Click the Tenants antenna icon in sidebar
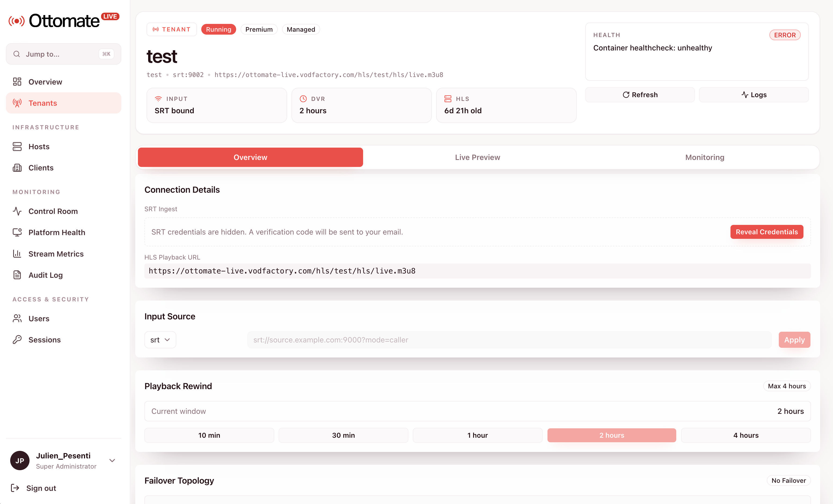This screenshot has width=833, height=504. [17, 103]
